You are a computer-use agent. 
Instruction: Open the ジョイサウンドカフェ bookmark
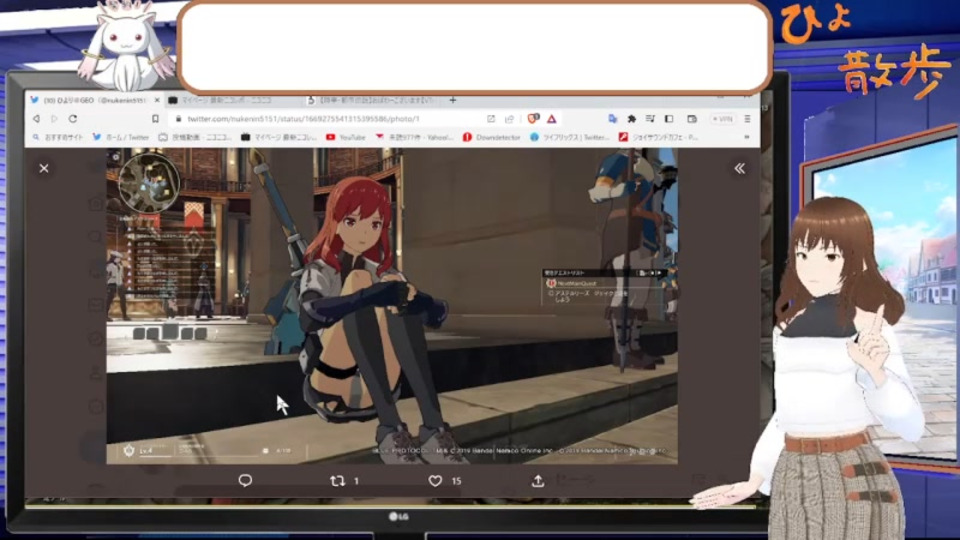tap(658, 137)
